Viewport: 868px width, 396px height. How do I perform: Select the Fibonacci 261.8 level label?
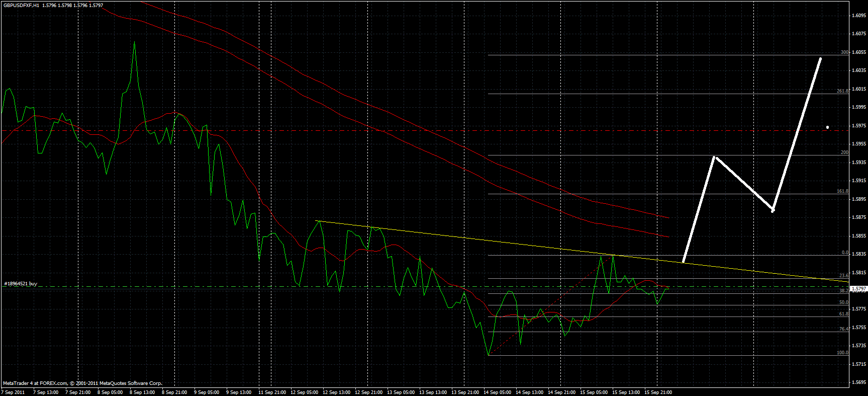842,91
